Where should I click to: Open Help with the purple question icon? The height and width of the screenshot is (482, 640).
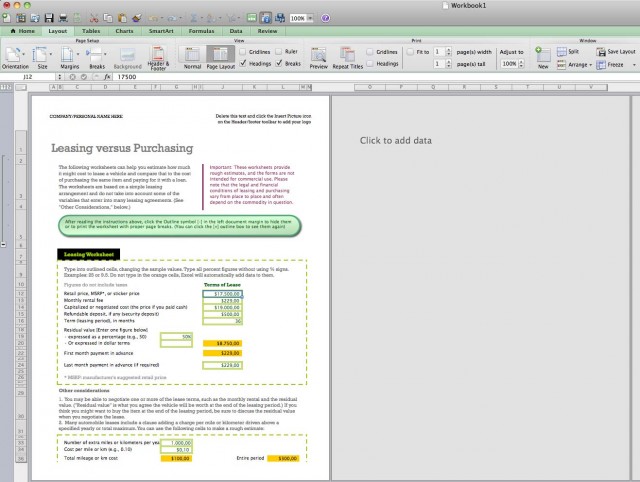pos(325,18)
